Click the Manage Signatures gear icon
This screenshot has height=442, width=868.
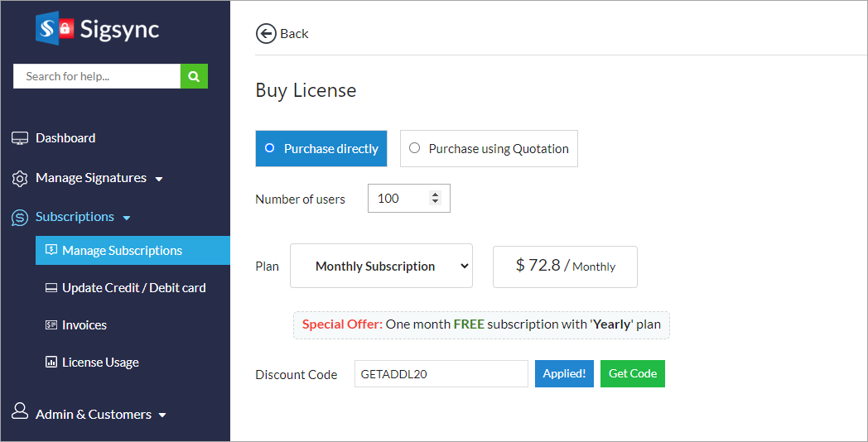click(x=20, y=178)
